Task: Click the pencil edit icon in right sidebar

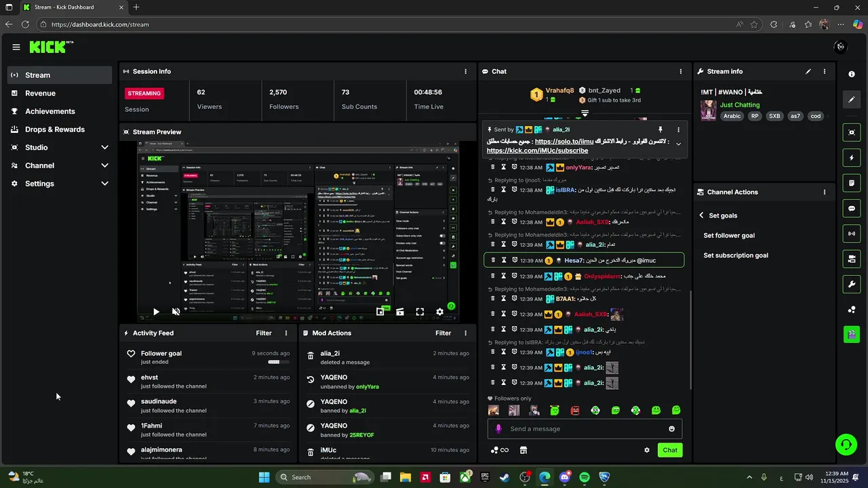Action: tap(852, 100)
